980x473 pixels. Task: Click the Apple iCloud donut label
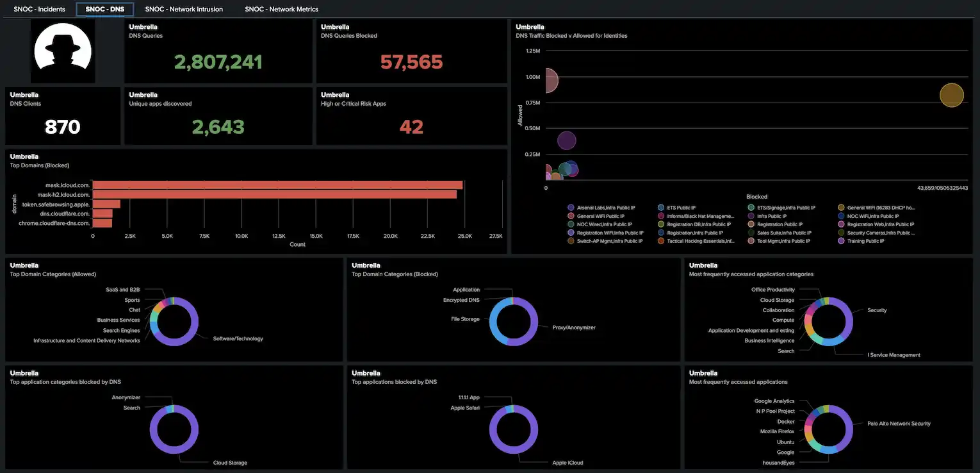(568, 463)
